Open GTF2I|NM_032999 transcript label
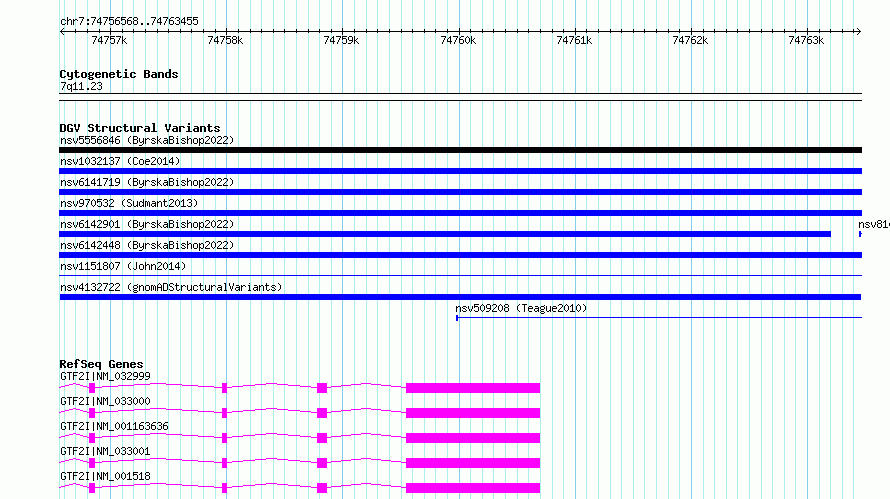The width and height of the screenshot is (890, 499). coord(106,376)
